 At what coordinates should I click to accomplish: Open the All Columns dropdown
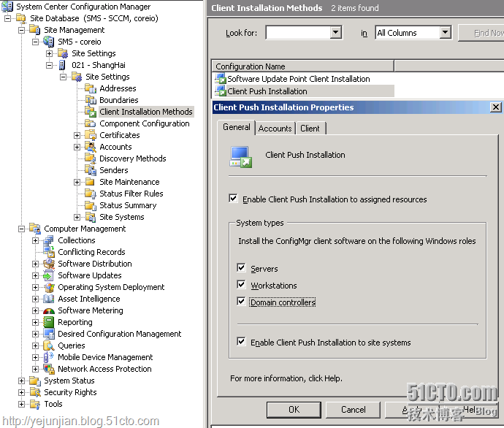tap(445, 32)
